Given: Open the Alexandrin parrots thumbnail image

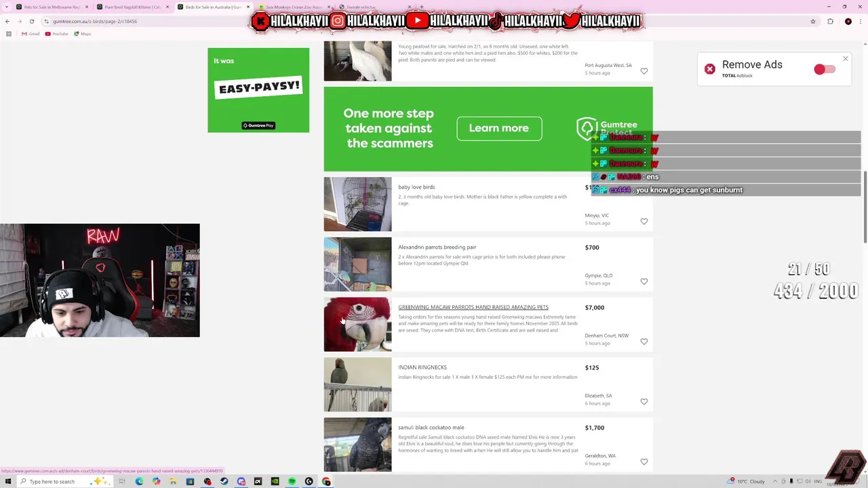Looking at the screenshot, I should 357,264.
